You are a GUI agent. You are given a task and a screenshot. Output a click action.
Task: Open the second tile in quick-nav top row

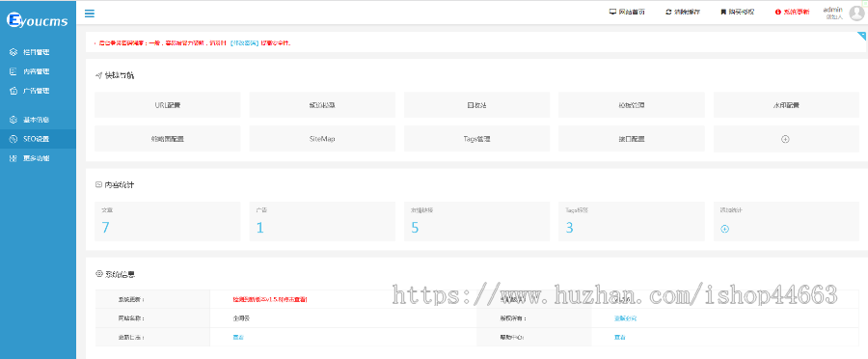pos(322,104)
